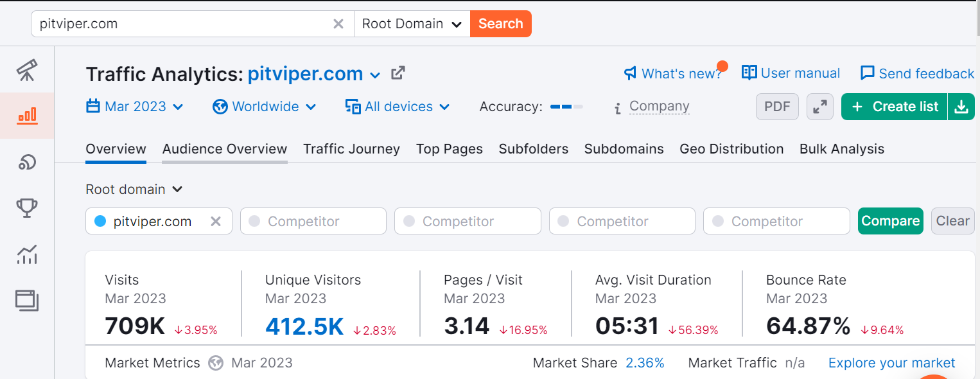Open the Worldwide location dropdown
This screenshot has height=379, width=980.
pyautogui.click(x=265, y=107)
